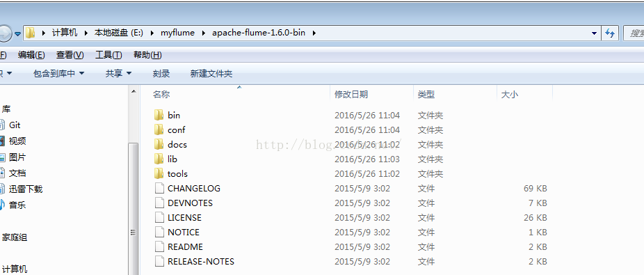Click the LICENSE file icon
This screenshot has width=644, height=275.
coord(159,217)
